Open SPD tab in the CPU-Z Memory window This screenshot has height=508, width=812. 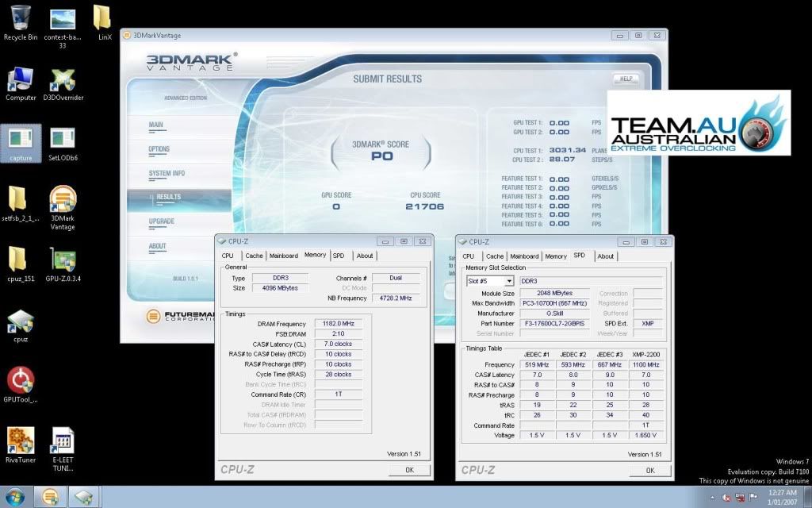pyautogui.click(x=339, y=256)
